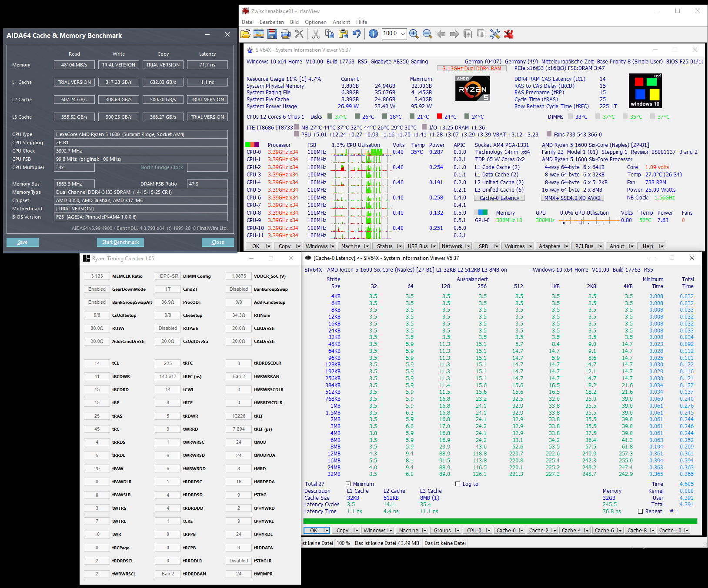
Task: Click the Save floppy disk icon
Action: click(x=272, y=34)
